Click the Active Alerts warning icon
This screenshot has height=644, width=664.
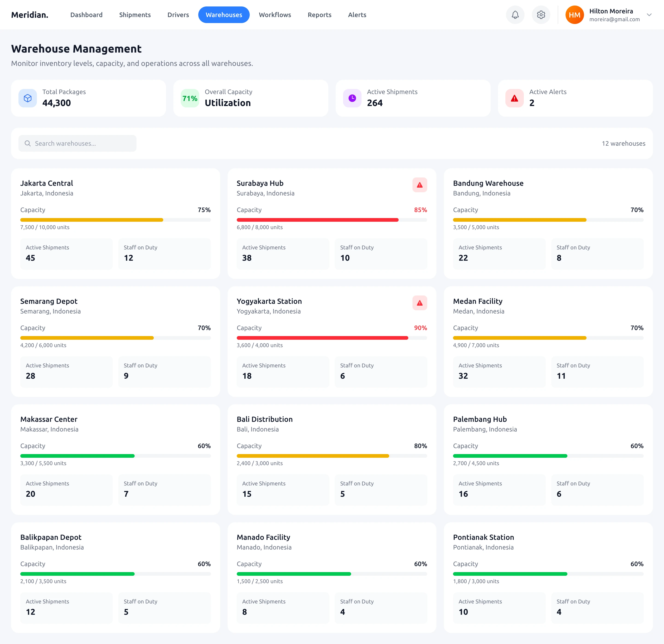click(514, 98)
